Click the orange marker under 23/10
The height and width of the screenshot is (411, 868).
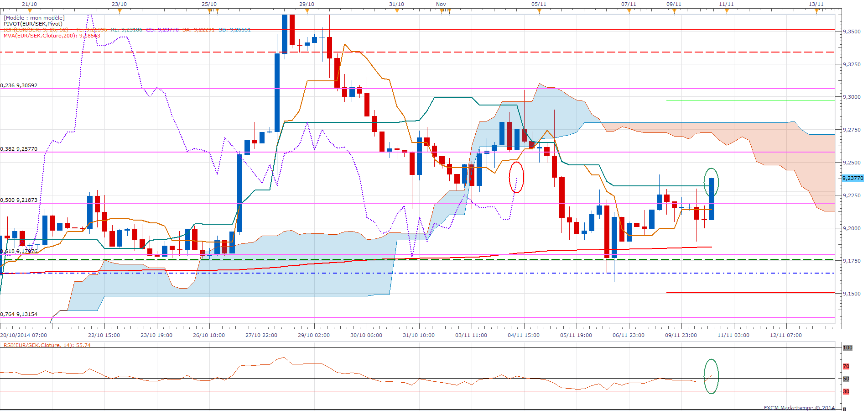pos(120,11)
